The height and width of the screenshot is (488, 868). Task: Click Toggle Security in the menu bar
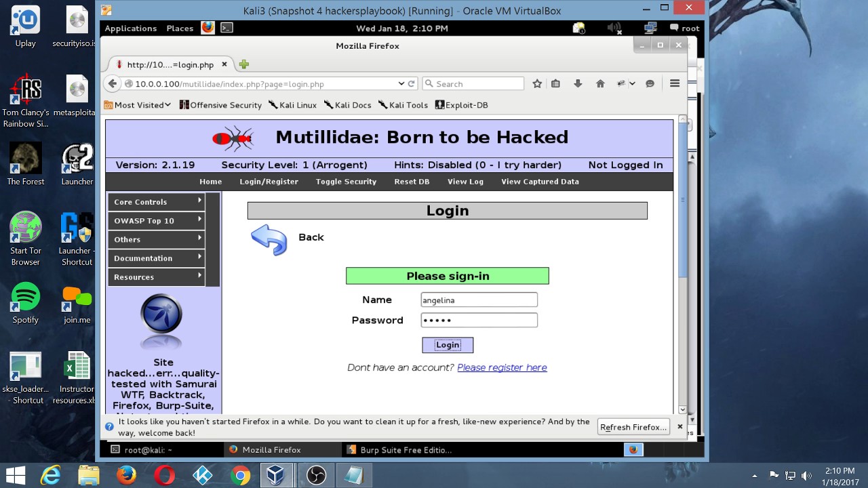pyautogui.click(x=346, y=182)
